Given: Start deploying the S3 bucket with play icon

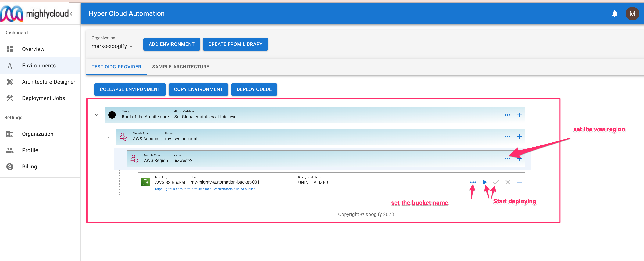Looking at the screenshot, I should (485, 182).
